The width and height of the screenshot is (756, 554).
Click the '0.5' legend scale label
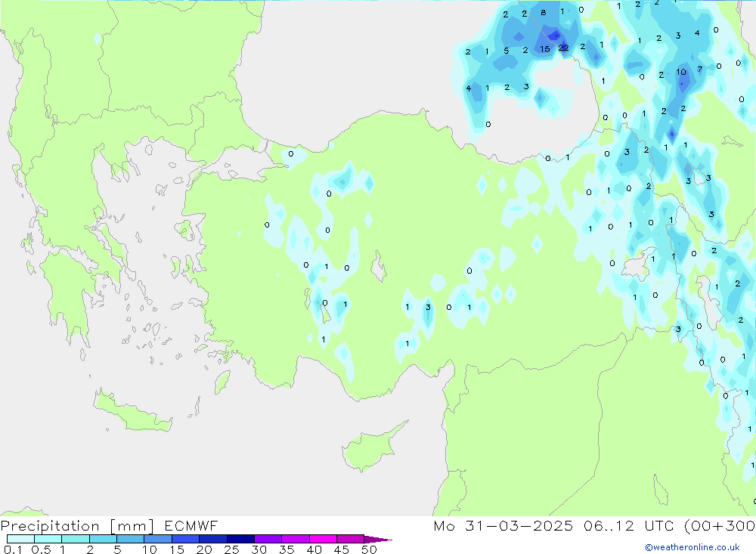pyautogui.click(x=41, y=549)
